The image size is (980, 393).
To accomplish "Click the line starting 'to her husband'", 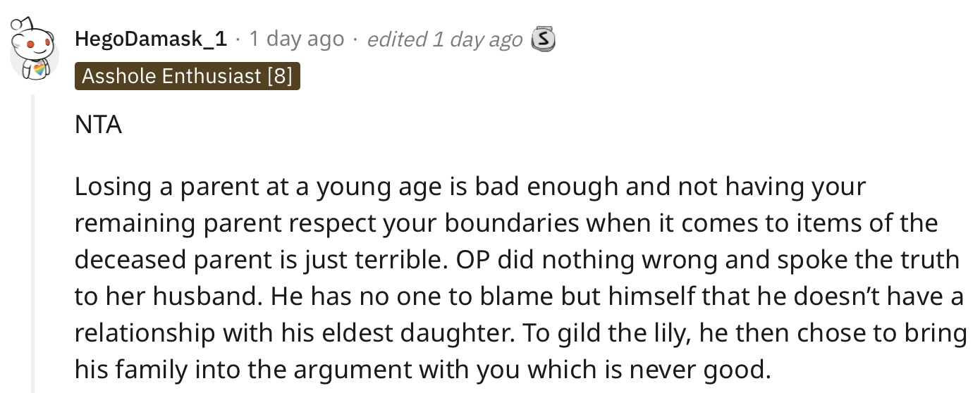I will tap(519, 297).
